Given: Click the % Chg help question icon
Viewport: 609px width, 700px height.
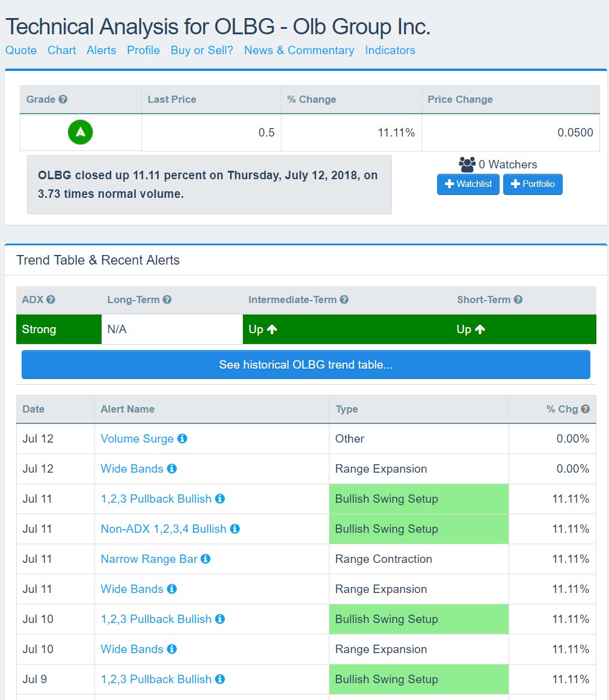Looking at the screenshot, I should [x=586, y=409].
